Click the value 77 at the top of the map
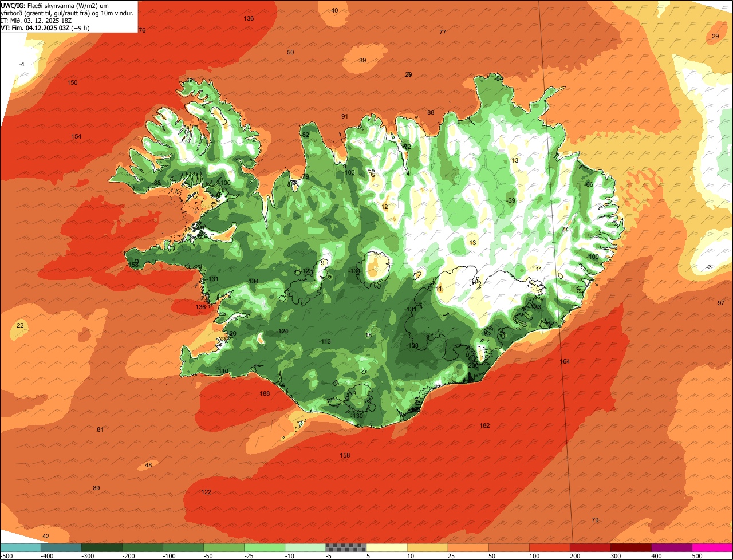The image size is (733, 560). pyautogui.click(x=443, y=32)
